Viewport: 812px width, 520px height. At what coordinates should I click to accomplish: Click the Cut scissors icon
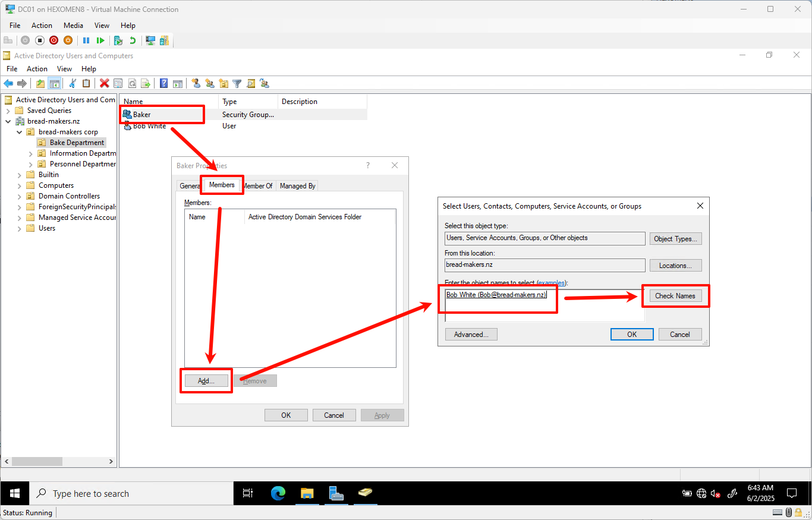coord(73,83)
